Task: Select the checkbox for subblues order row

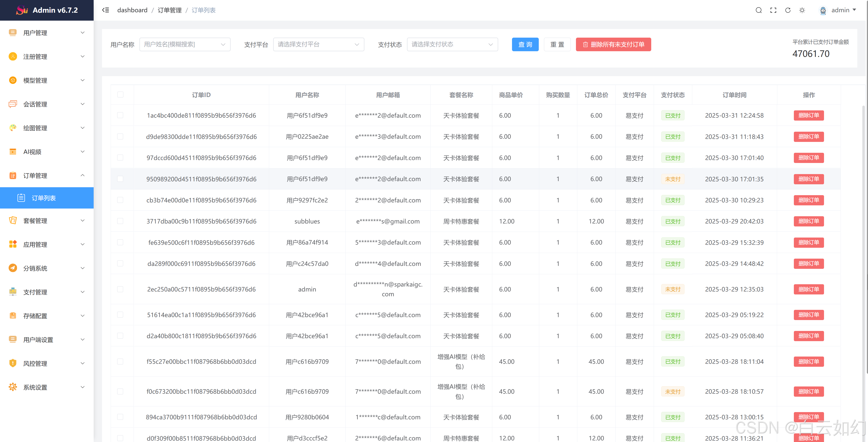Action: pyautogui.click(x=120, y=221)
